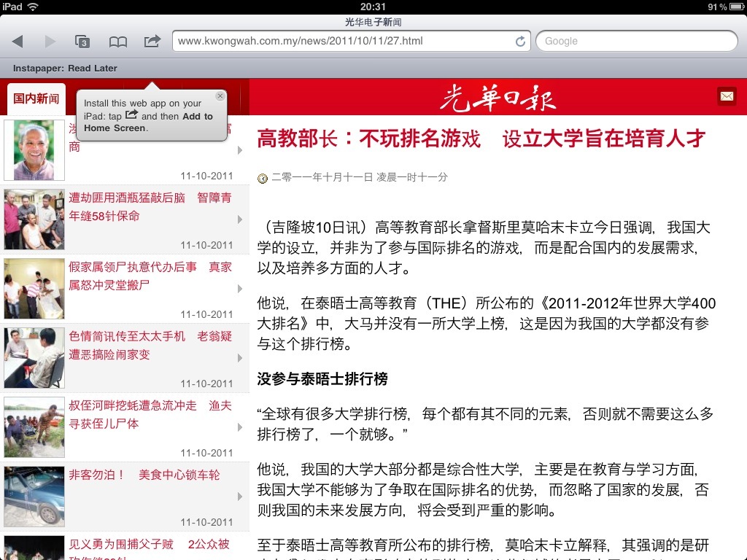The width and height of the screenshot is (747, 560).
Task: Close the install web app popup
Action: click(x=220, y=96)
